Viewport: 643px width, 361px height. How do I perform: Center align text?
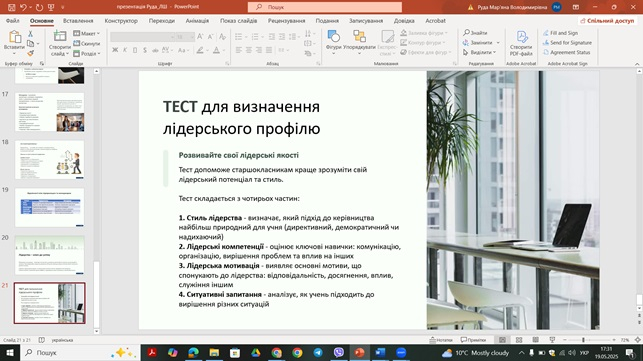coord(249,50)
